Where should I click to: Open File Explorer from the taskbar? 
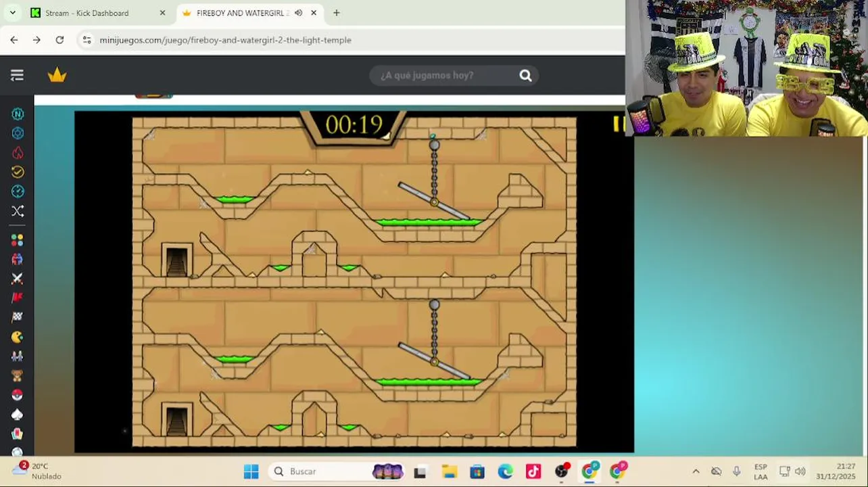pyautogui.click(x=449, y=471)
